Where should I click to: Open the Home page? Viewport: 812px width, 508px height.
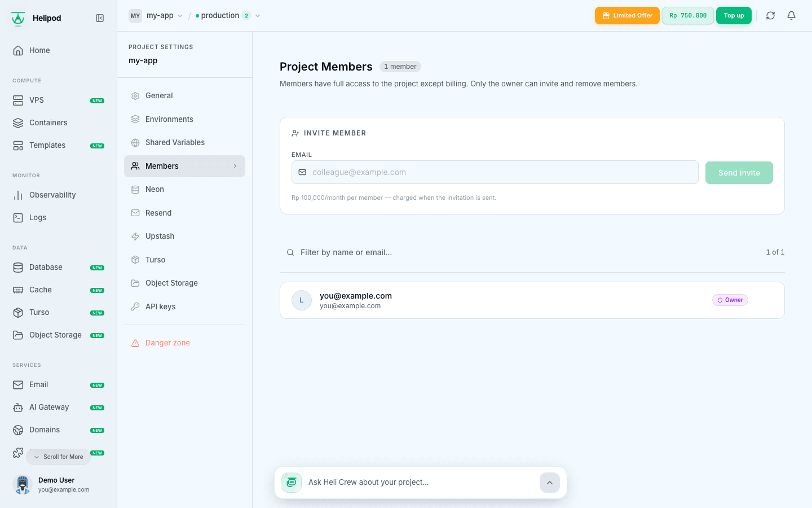pos(58,50)
